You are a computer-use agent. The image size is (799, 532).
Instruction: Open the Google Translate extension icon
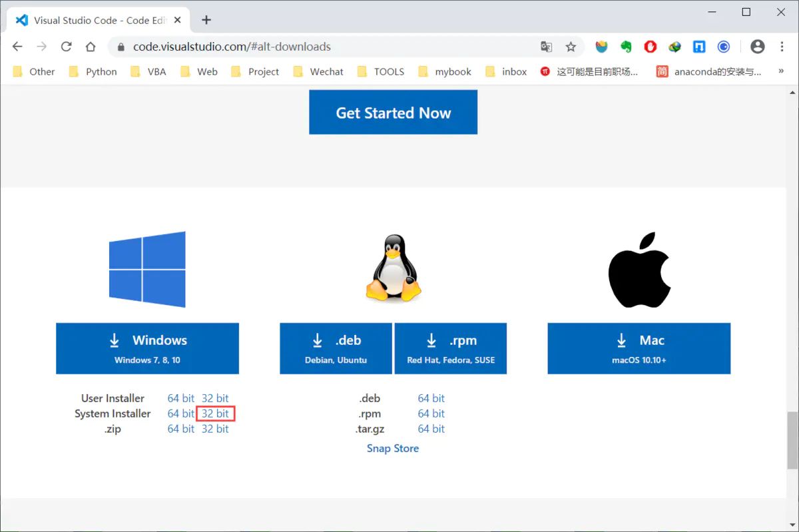(x=546, y=47)
